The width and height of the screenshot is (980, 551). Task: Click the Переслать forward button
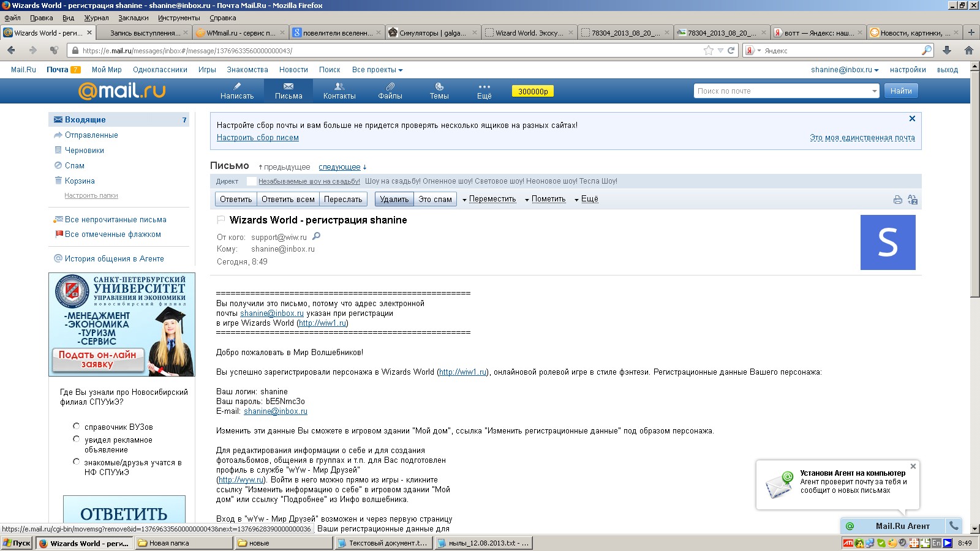pyautogui.click(x=343, y=199)
